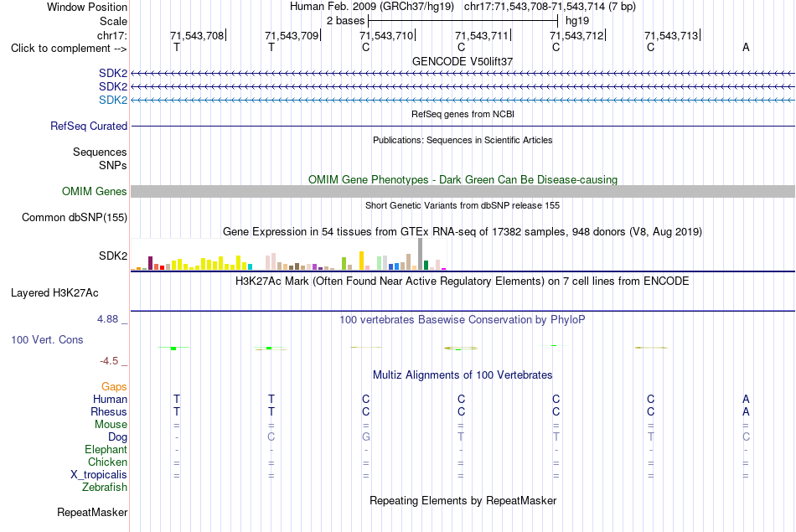Click the dark maroon bar in GTEx chart
Screen dimensions: 796x532
pyautogui.click(x=150, y=263)
